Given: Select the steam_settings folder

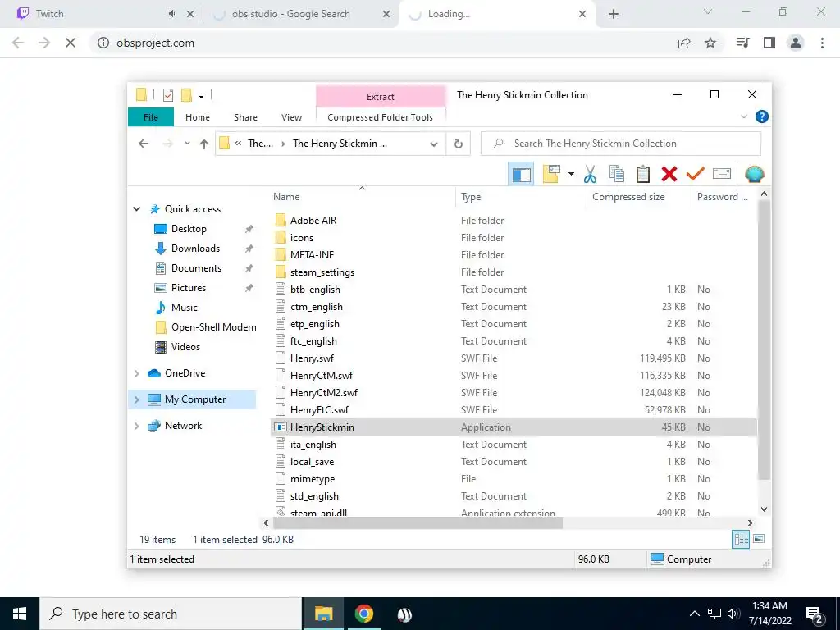Looking at the screenshot, I should coord(322,272).
